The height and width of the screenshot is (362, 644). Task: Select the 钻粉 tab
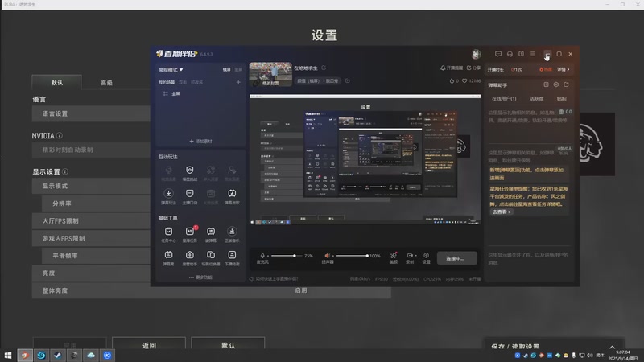tap(561, 98)
